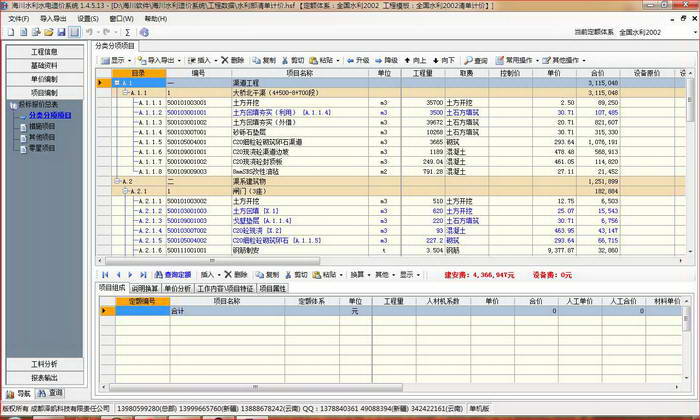Open the 设置(S) menu
The image size is (700, 420).
click(x=88, y=19)
